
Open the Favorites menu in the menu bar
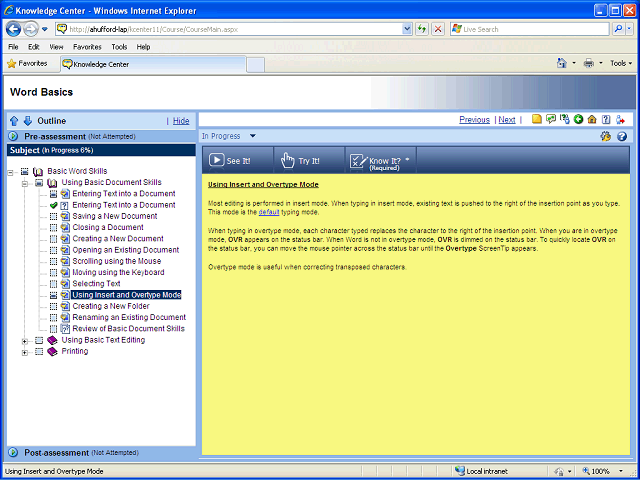pyautogui.click(x=87, y=47)
